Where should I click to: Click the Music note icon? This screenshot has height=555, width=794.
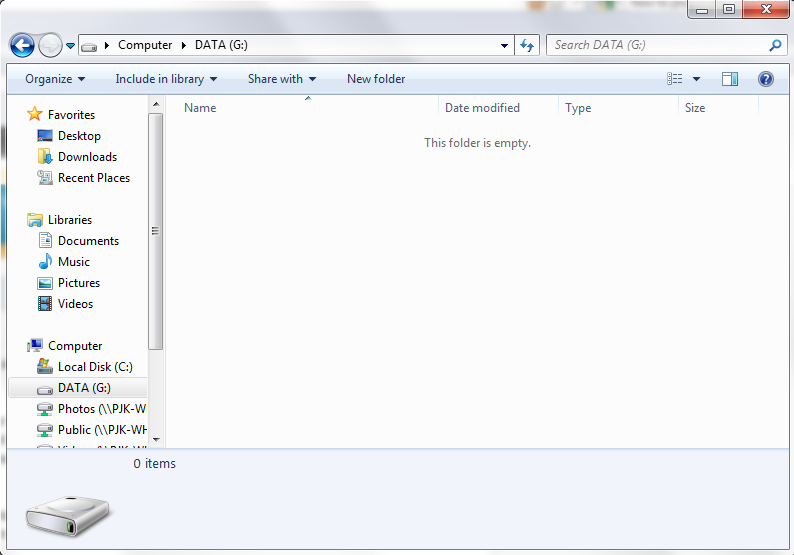tap(46, 261)
